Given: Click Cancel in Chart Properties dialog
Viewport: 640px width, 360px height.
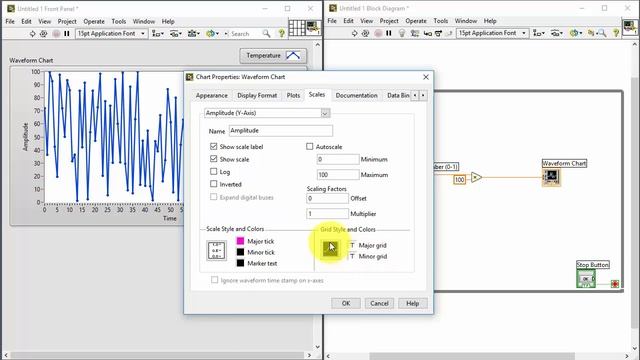Looking at the screenshot, I should [379, 303].
